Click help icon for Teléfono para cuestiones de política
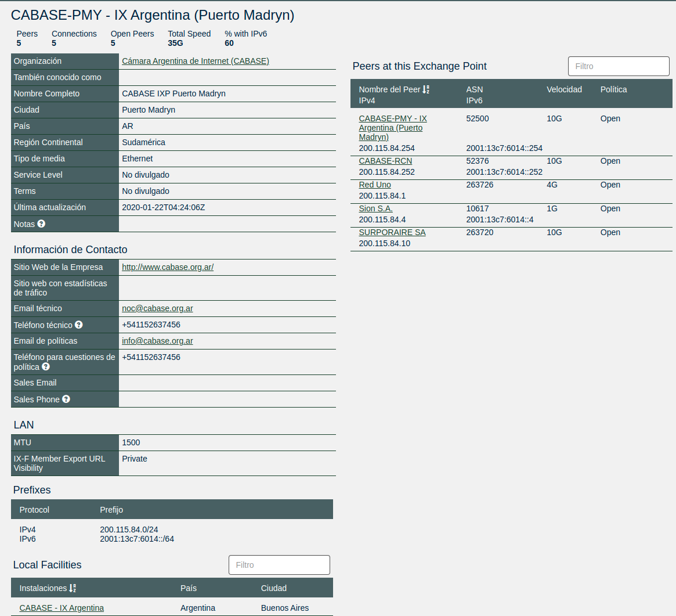Image resolution: width=676 pixels, height=616 pixels. [46, 367]
